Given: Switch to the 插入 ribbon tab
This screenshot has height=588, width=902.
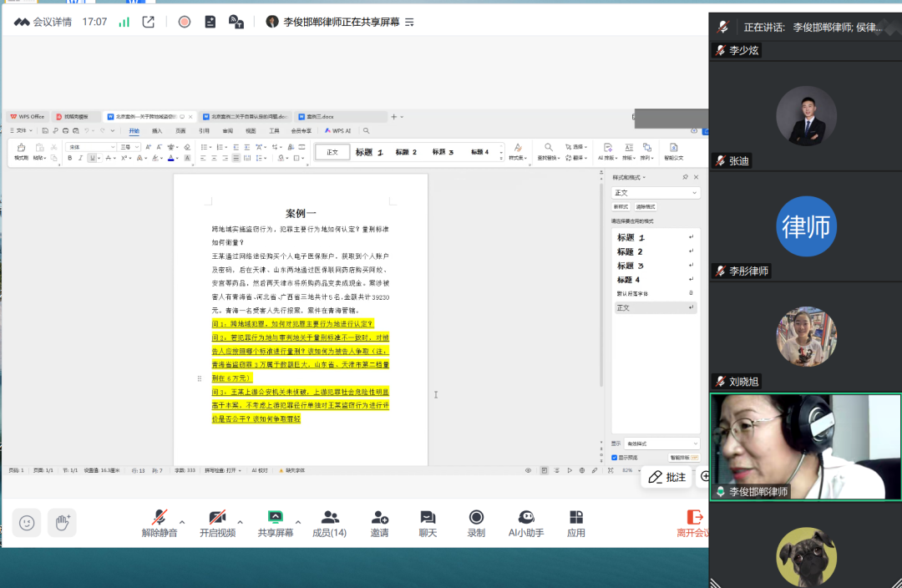Looking at the screenshot, I should coord(158,130).
